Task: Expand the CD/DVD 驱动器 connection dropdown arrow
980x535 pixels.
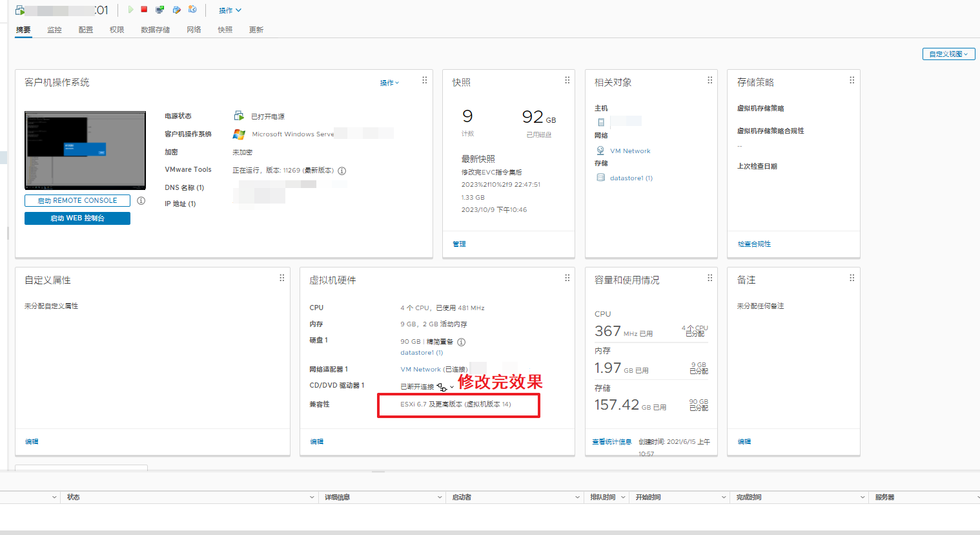Action: tap(452, 387)
